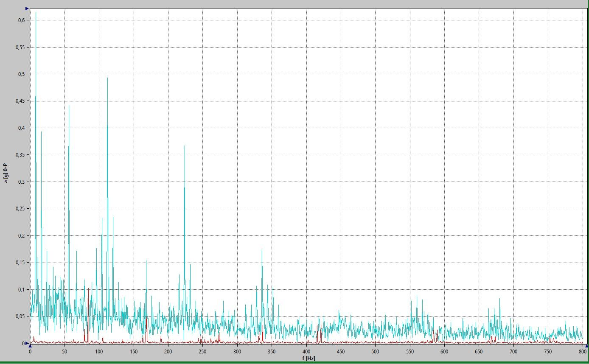Click the 150 Hz frequency tick label
Viewport: 589px width, 364px height.
(134, 352)
